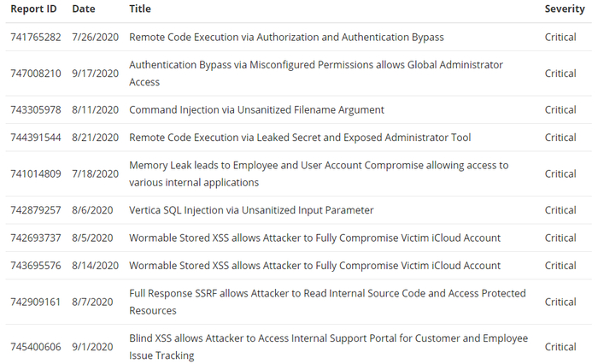Open report ID 741765282
This screenshot has height=364, width=598.
pyautogui.click(x=36, y=38)
